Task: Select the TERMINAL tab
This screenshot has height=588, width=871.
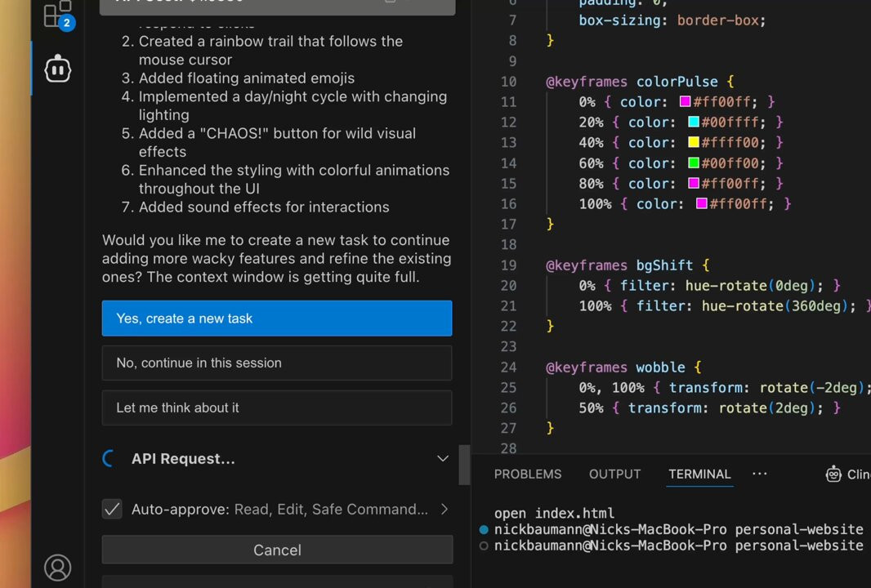Action: 699,474
